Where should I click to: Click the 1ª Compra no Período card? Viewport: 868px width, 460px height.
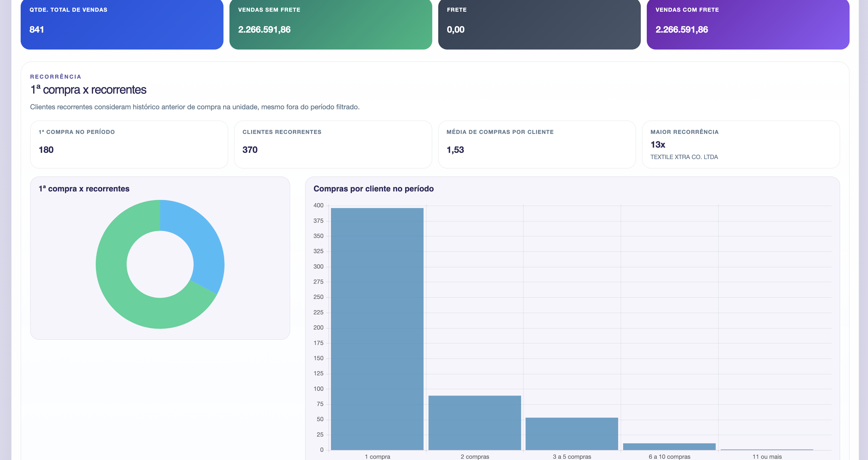pos(129,144)
